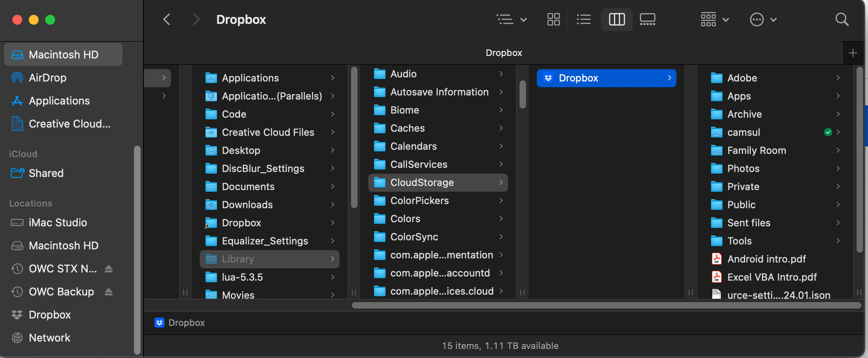Select the CallServices folder
Screen dimensions: 868x358
[438, 164]
